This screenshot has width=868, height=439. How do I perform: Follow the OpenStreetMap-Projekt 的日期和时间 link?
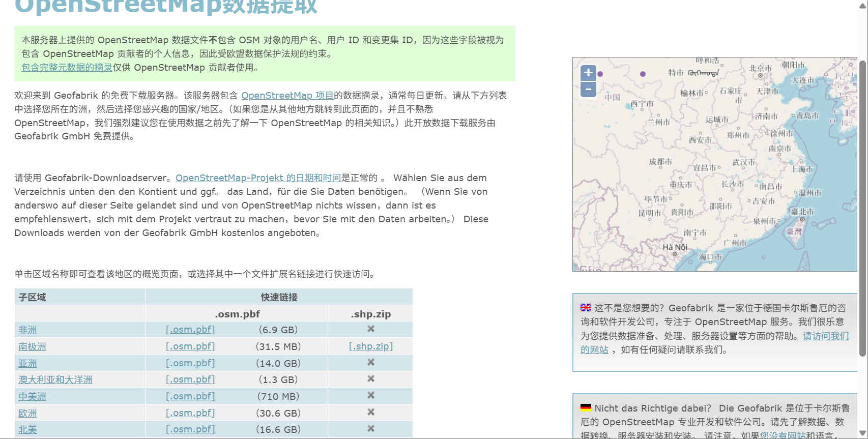pyautogui.click(x=258, y=178)
